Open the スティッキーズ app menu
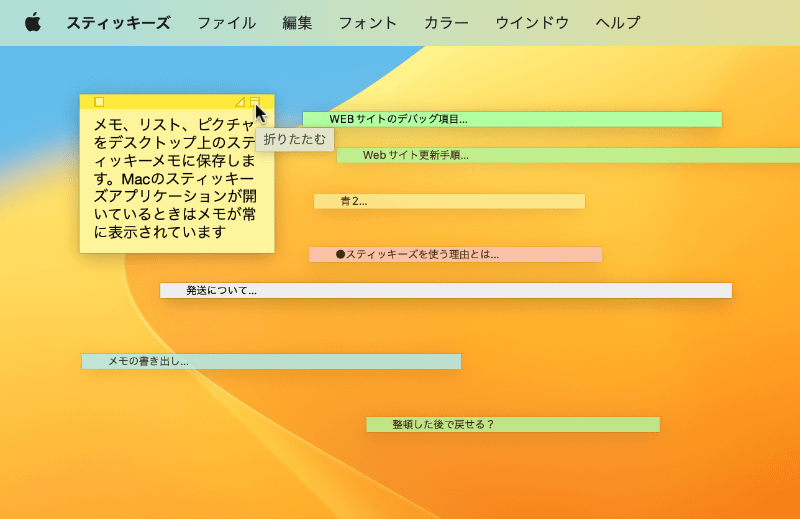The height and width of the screenshot is (519, 800). pyautogui.click(x=118, y=23)
